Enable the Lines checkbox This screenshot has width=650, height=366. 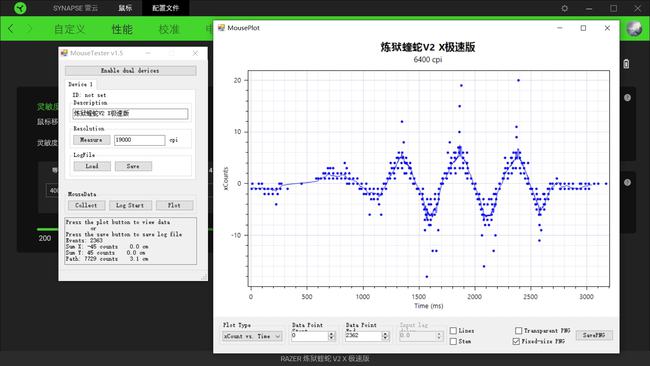pos(454,331)
